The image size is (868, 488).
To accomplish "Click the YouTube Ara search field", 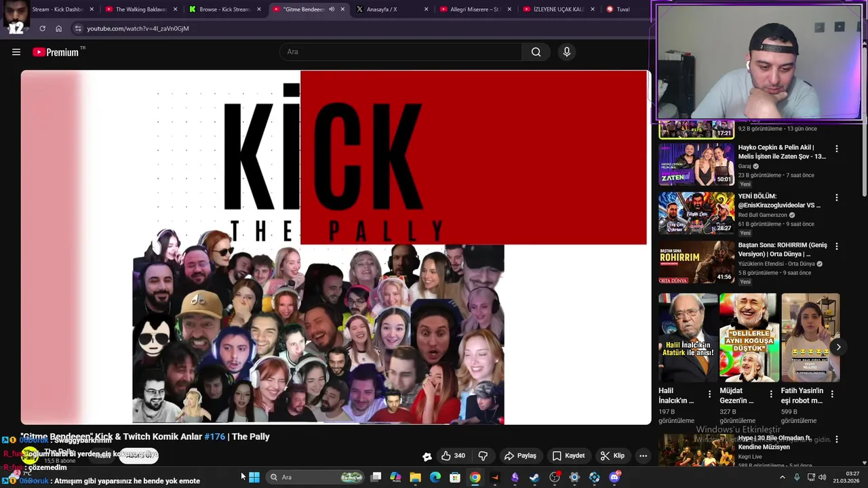I will (400, 52).
